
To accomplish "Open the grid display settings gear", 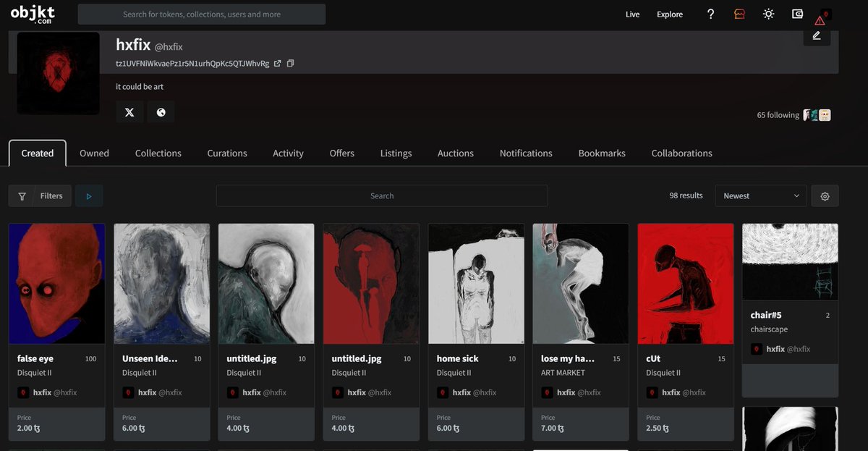I will (x=825, y=195).
